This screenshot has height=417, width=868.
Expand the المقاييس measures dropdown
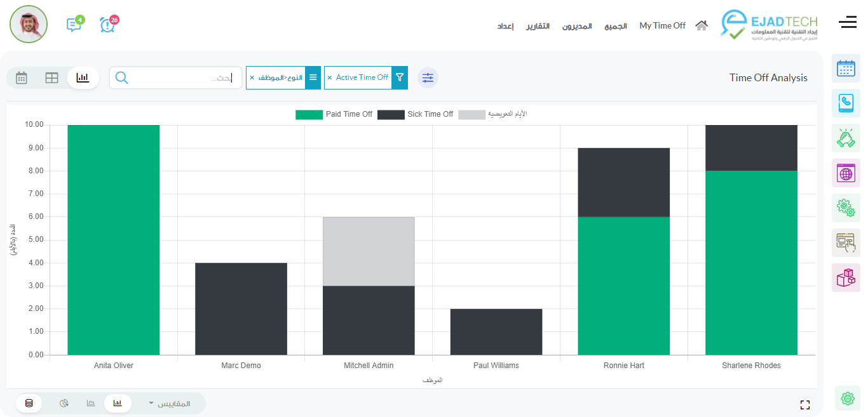[169, 404]
